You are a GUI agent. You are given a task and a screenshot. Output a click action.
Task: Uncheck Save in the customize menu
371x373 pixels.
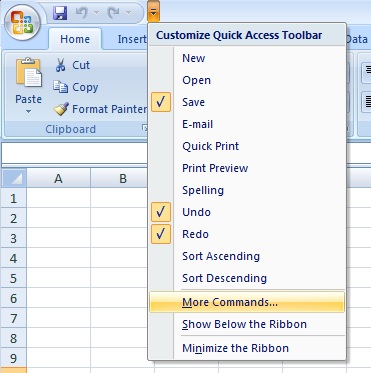[x=247, y=102]
